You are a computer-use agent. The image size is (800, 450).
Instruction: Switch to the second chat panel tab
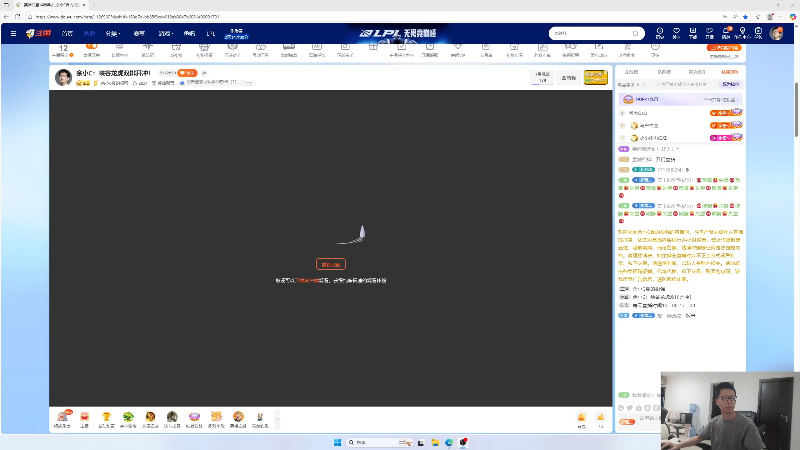664,72
